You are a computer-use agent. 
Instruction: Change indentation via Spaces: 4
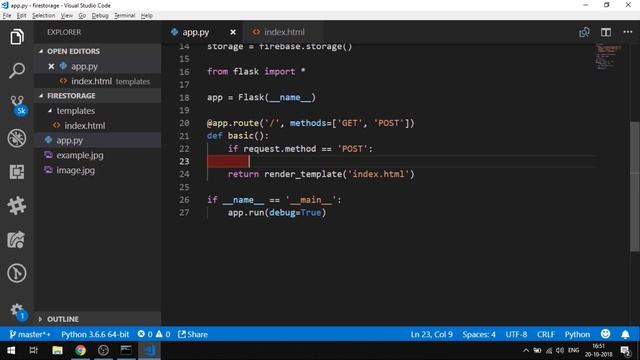[479, 334]
